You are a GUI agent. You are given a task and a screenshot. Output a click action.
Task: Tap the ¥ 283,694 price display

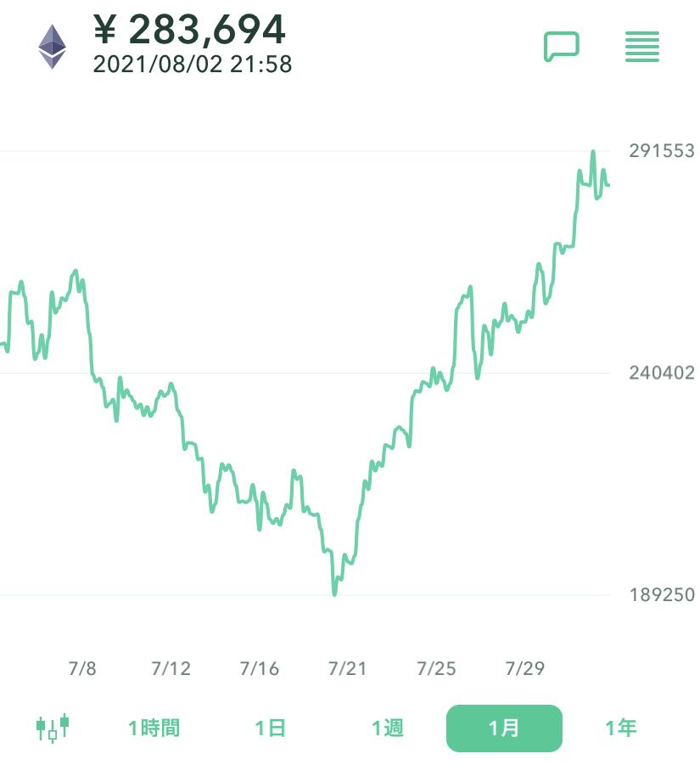pyautogui.click(x=189, y=29)
